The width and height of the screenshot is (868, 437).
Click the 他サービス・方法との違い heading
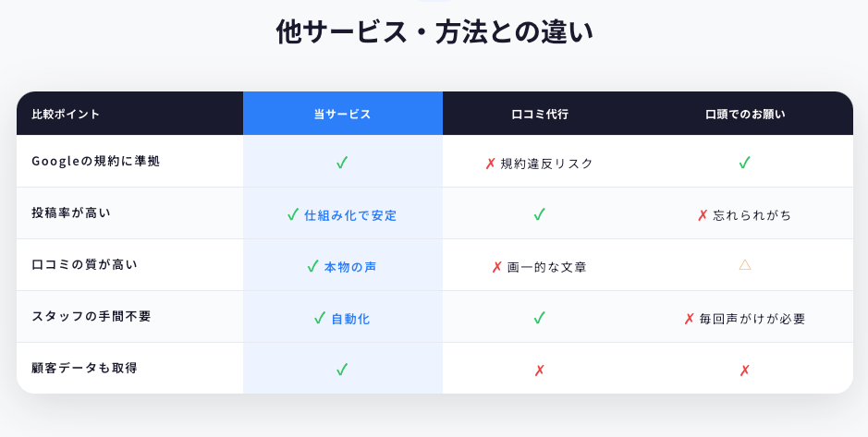point(434,32)
